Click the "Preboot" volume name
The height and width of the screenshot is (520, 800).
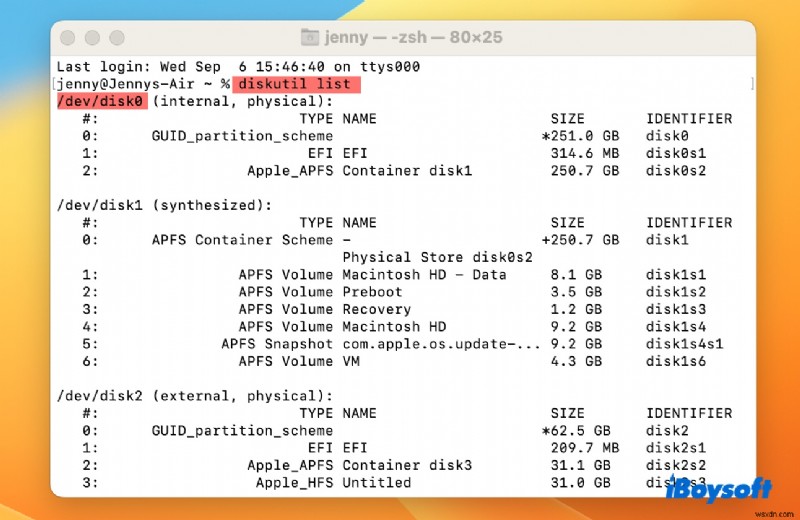click(x=372, y=292)
